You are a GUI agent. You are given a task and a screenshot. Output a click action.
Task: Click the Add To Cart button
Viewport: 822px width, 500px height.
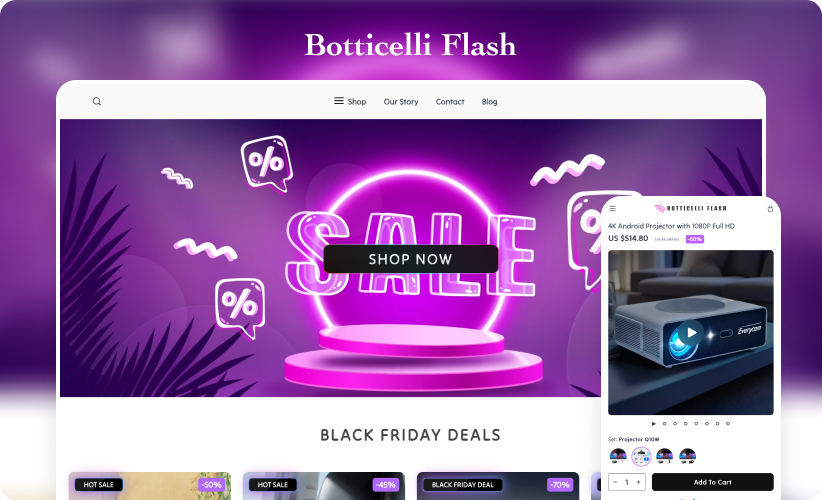pos(712,482)
